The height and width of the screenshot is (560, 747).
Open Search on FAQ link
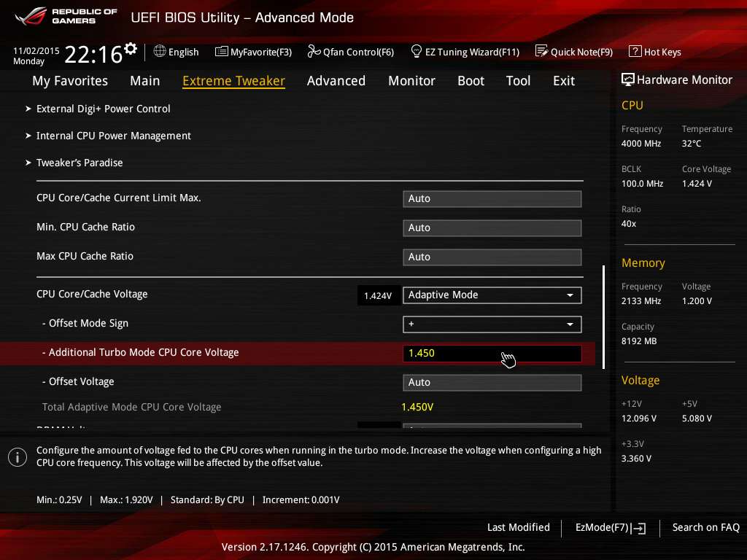click(705, 527)
